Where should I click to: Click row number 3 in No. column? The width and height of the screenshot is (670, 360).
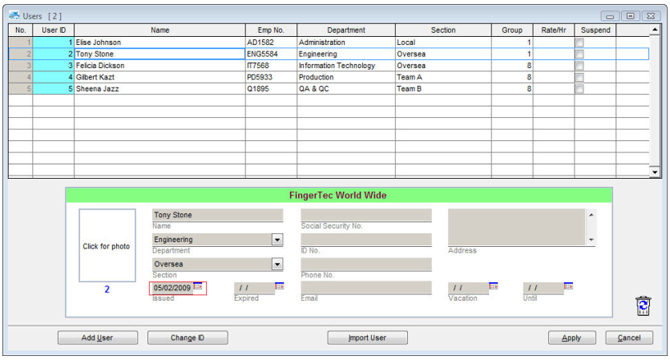pyautogui.click(x=21, y=65)
